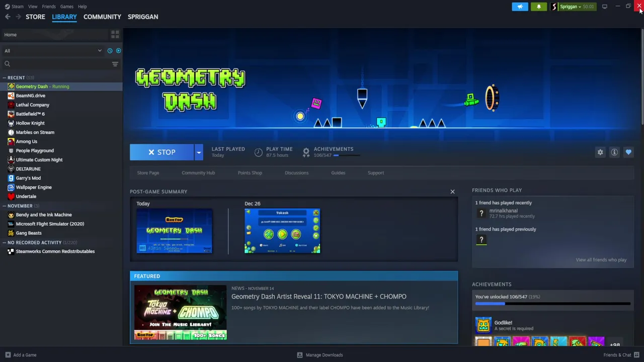Screen dimensions: 644x362
Task: Go back with the left arrow
Action: (8, 17)
